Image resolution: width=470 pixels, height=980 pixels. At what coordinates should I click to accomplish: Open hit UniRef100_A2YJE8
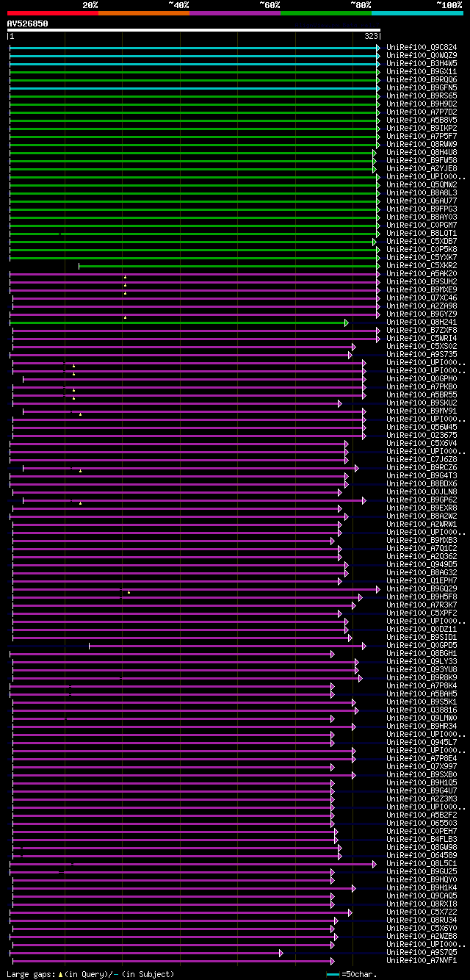tap(422, 168)
